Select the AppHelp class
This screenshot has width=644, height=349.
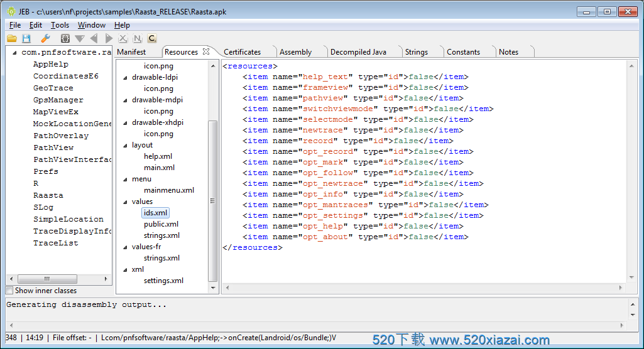pos(51,64)
